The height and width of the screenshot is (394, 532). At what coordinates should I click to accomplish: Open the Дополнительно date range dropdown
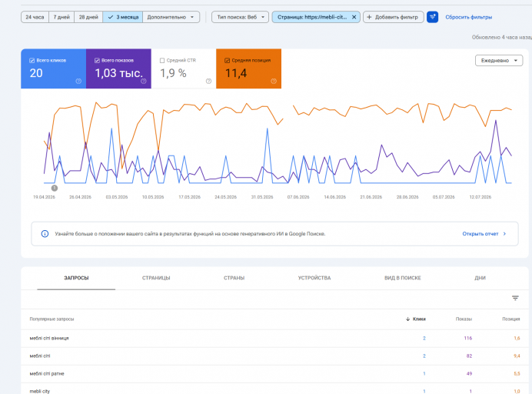tap(171, 17)
